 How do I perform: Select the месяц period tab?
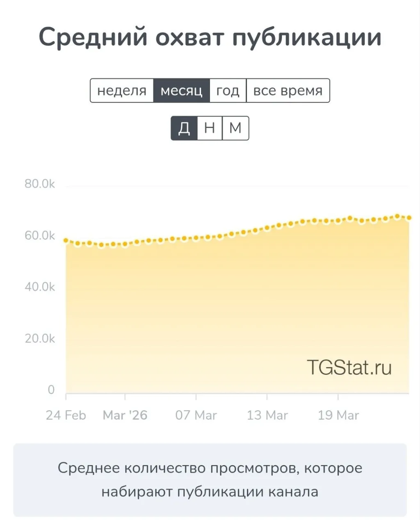click(181, 91)
